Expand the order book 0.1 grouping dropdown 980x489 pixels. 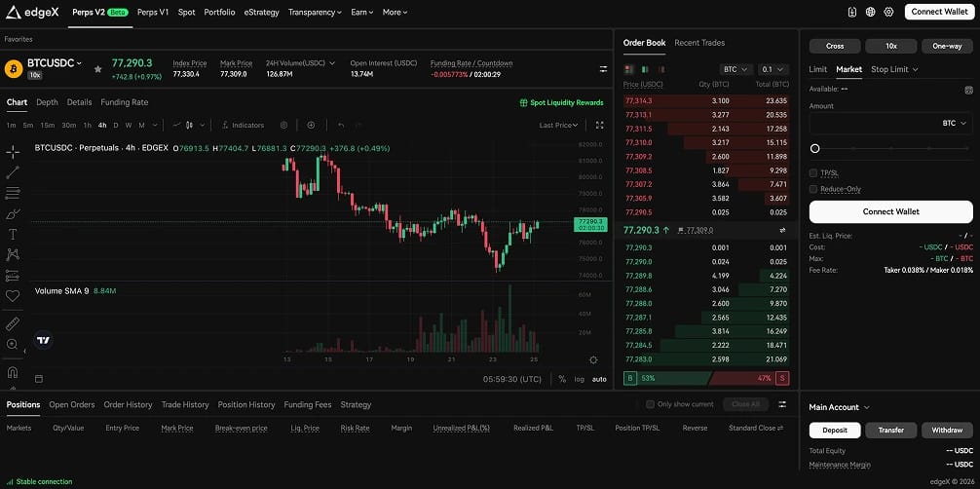coord(773,69)
